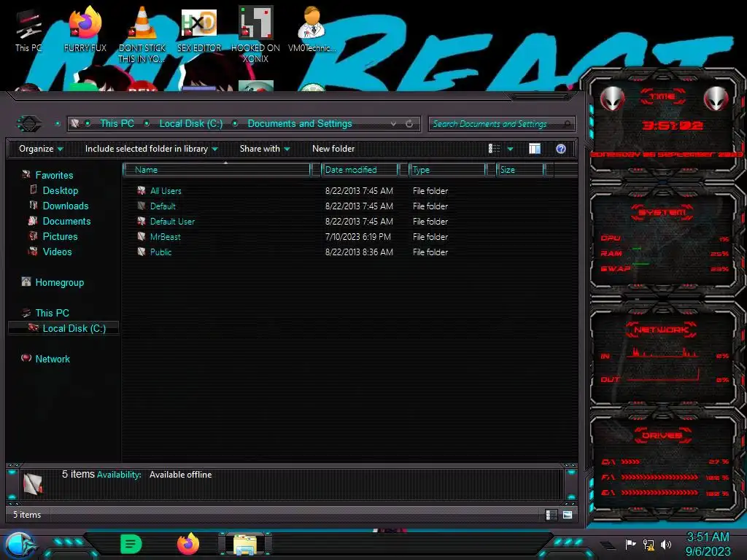This screenshot has height=560, width=747.
Task: Open Documents in navigation pane
Action: point(66,221)
